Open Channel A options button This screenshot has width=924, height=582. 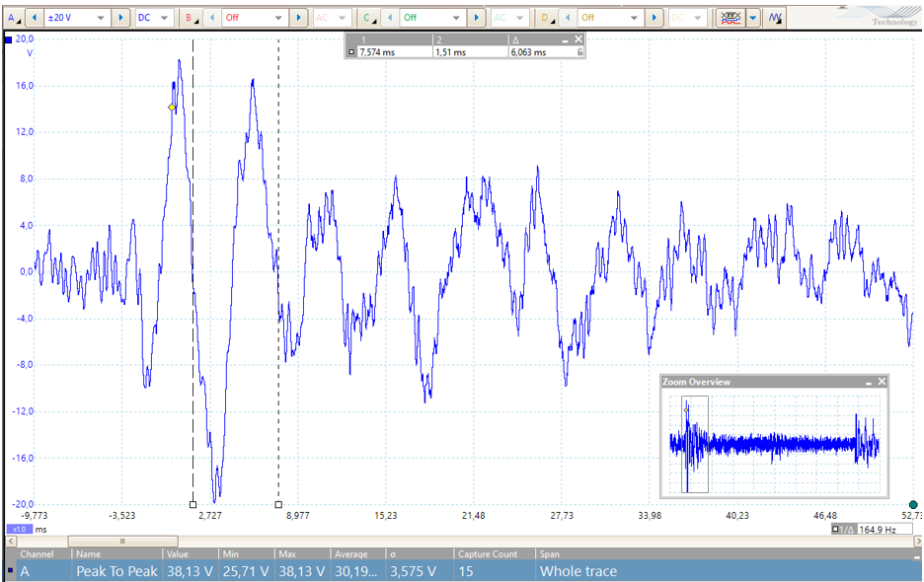coord(13,18)
